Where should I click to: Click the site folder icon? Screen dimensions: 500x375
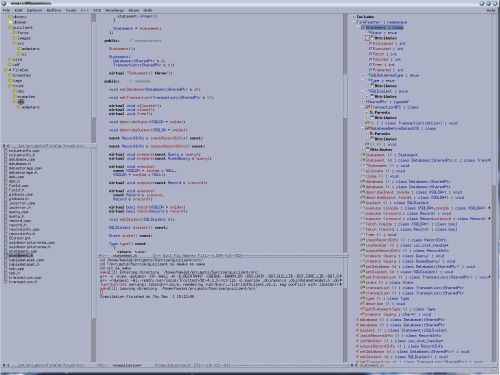[x=10, y=59]
